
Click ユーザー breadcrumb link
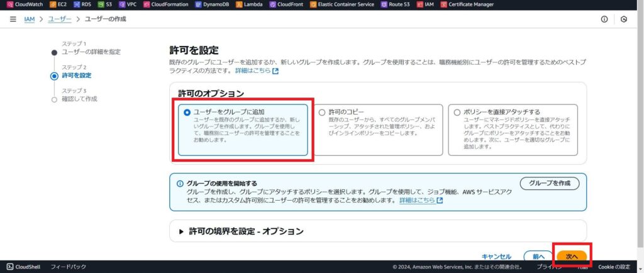(x=60, y=19)
